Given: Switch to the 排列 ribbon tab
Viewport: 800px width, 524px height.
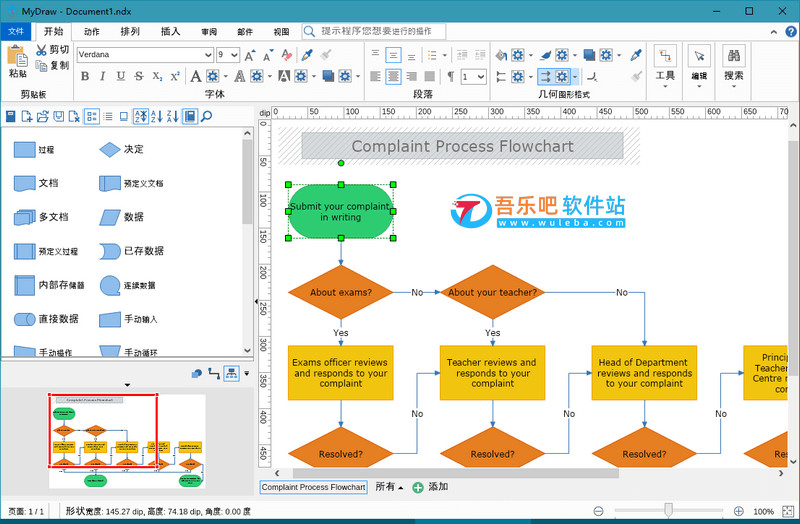Looking at the screenshot, I should pyautogui.click(x=130, y=32).
